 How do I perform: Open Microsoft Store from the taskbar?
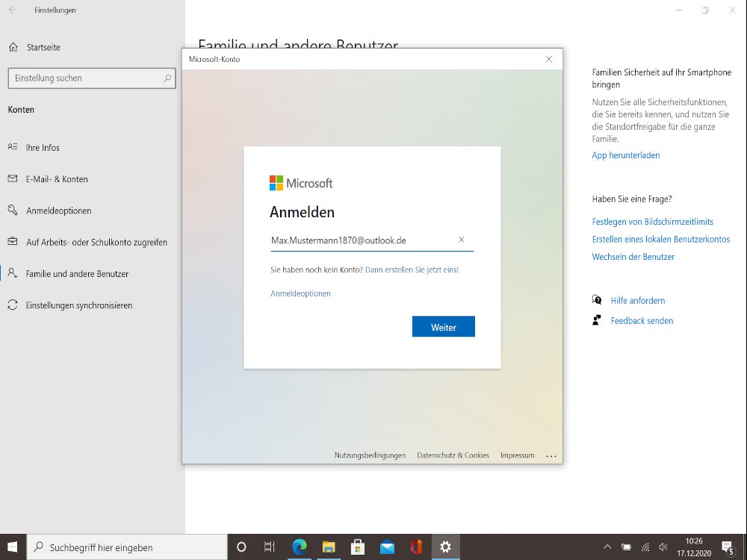[358, 547]
